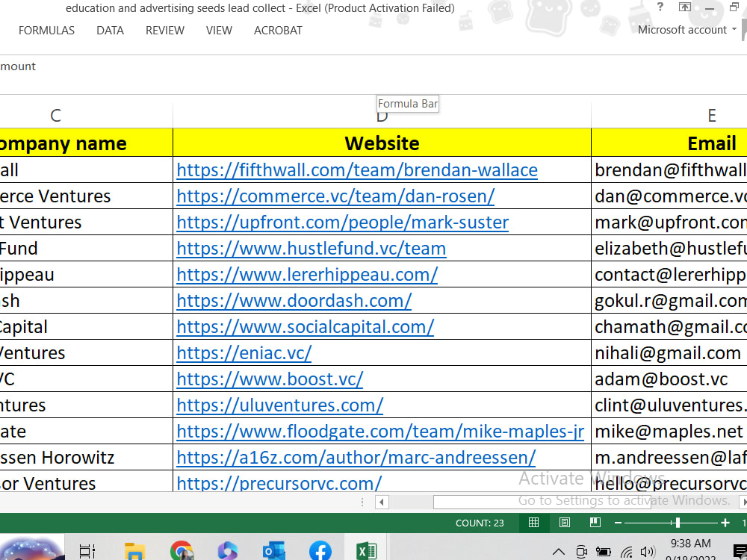
Task: Click the Wi-Fi network tray icon
Action: point(627,552)
